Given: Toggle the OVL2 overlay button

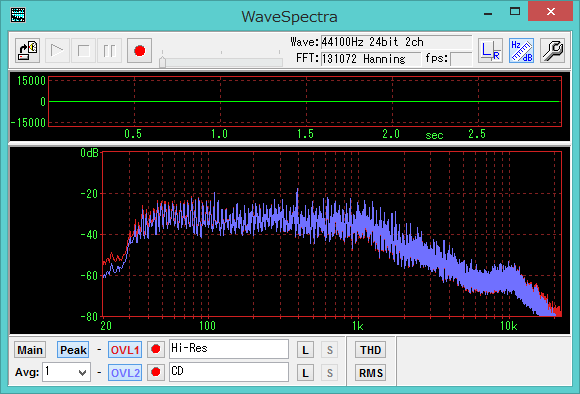Looking at the screenshot, I should tap(125, 373).
